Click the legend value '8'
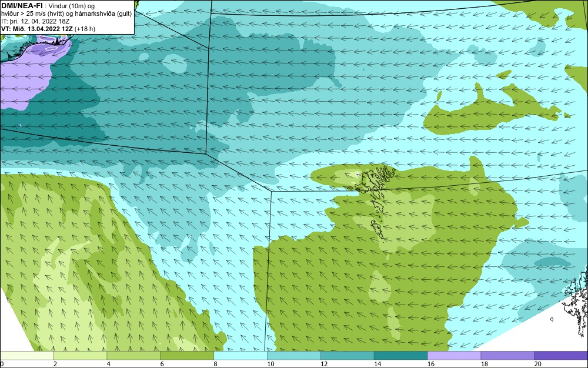 point(216,364)
